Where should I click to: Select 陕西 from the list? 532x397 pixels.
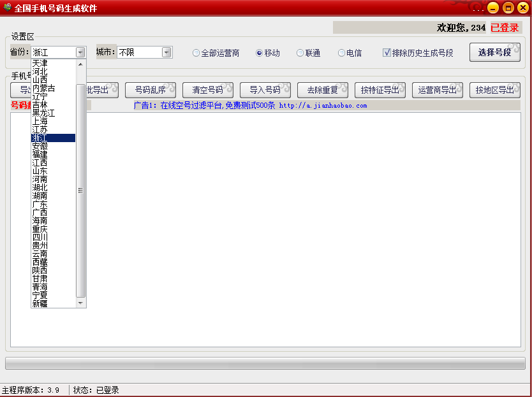54,271
